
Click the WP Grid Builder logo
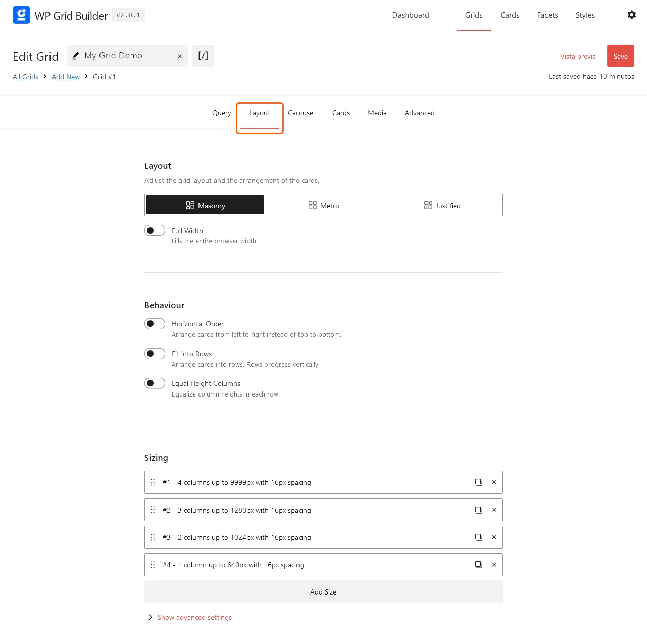coord(21,15)
